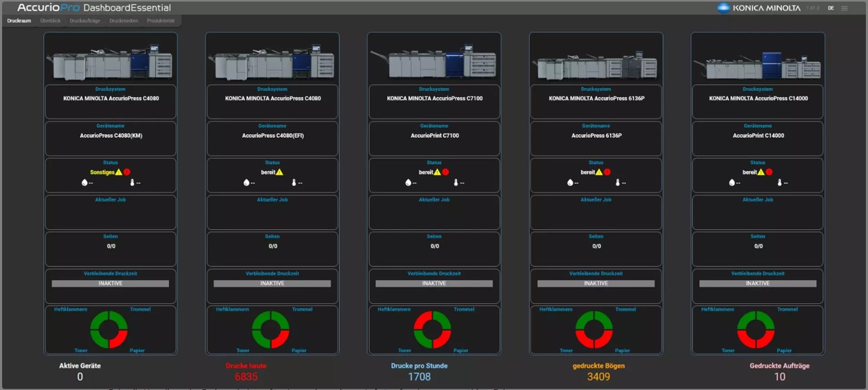Click humidity drop icon for AccurioPrint C14000
This screenshot has height=390, width=868.
point(732,182)
